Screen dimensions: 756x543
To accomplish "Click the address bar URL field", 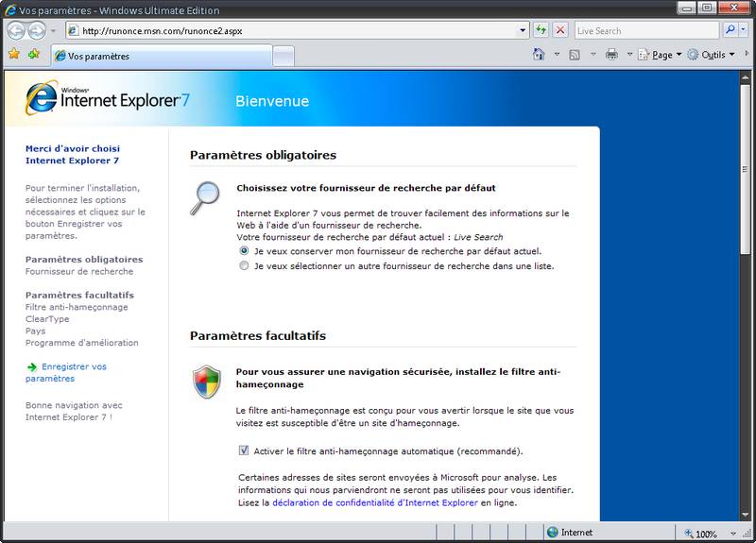I will pyautogui.click(x=298, y=31).
